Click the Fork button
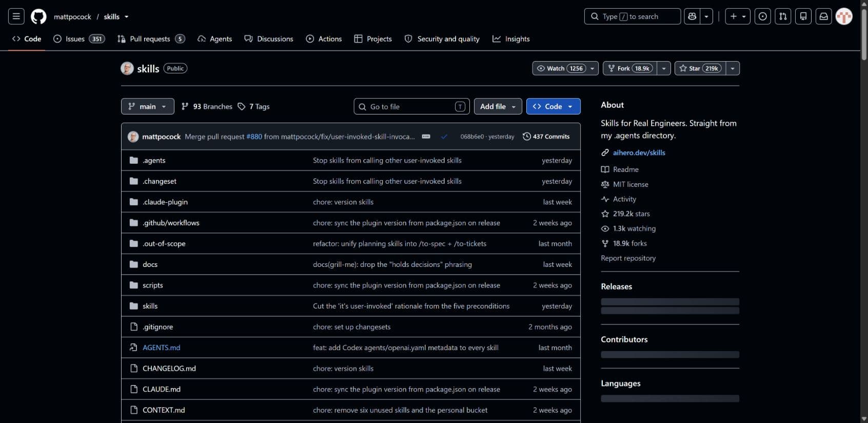This screenshot has height=423, width=868. (x=630, y=68)
